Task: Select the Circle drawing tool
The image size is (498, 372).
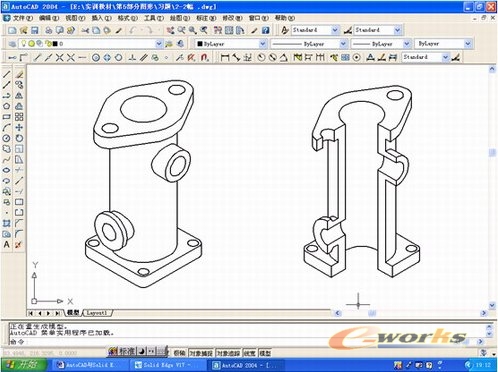Action: pyautogui.click(x=6, y=138)
